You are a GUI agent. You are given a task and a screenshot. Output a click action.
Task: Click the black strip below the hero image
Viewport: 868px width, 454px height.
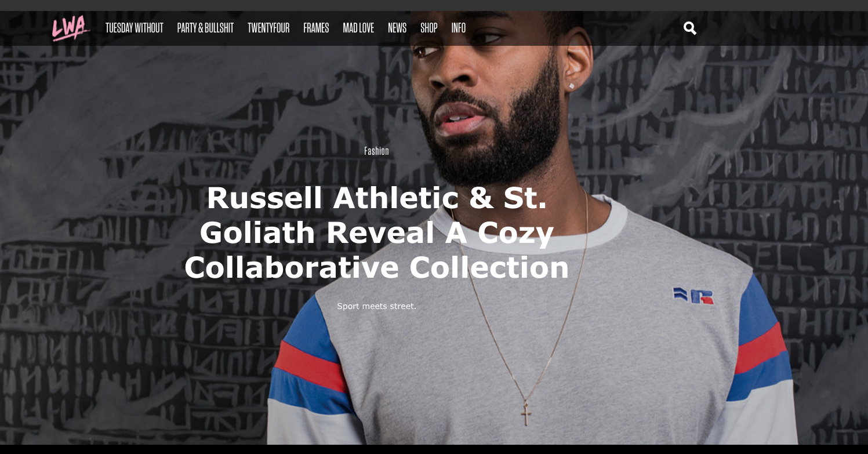click(x=434, y=449)
